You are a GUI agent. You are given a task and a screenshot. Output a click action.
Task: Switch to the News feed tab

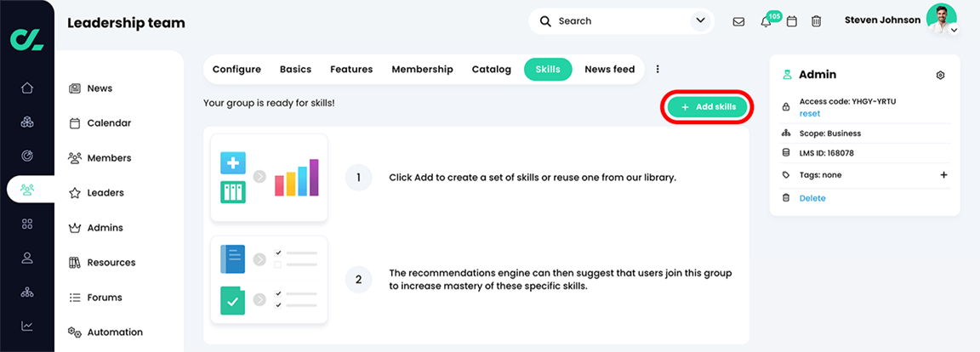pos(609,69)
